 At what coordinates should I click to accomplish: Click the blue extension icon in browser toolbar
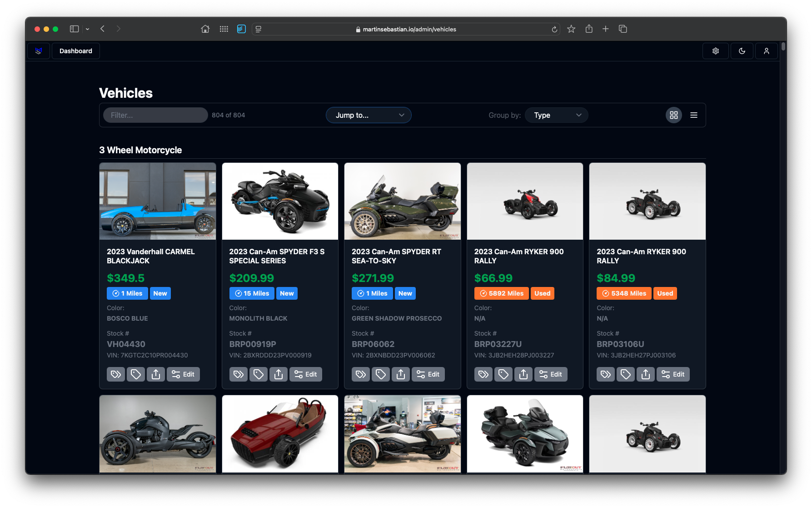click(x=241, y=29)
